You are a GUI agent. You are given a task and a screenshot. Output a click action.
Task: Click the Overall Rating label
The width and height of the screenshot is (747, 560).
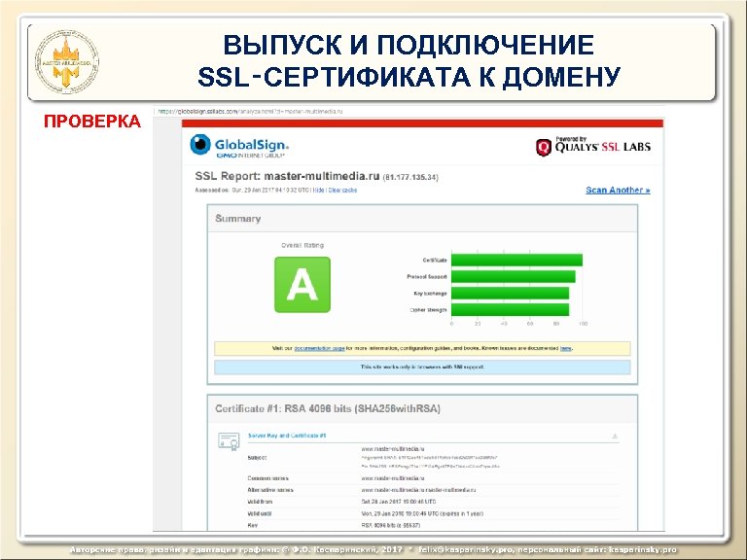coord(302,245)
